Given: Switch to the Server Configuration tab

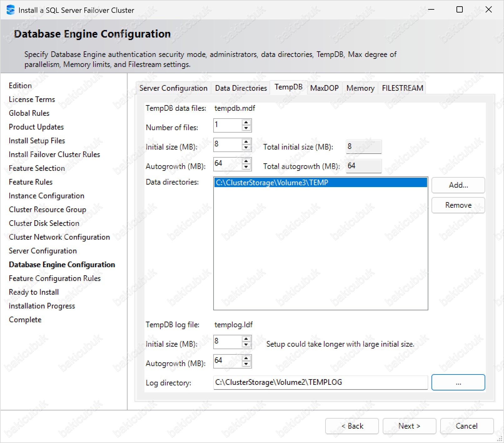Looking at the screenshot, I should [173, 88].
